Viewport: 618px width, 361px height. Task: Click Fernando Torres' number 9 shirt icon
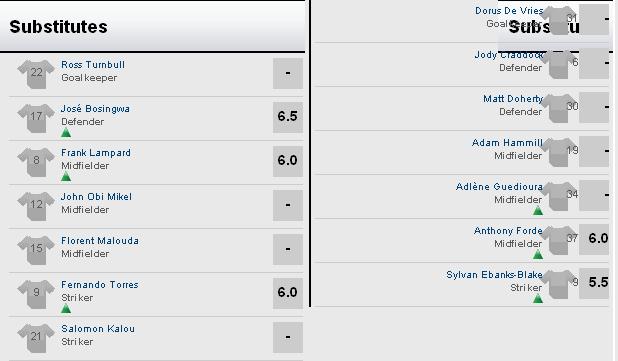tap(36, 294)
